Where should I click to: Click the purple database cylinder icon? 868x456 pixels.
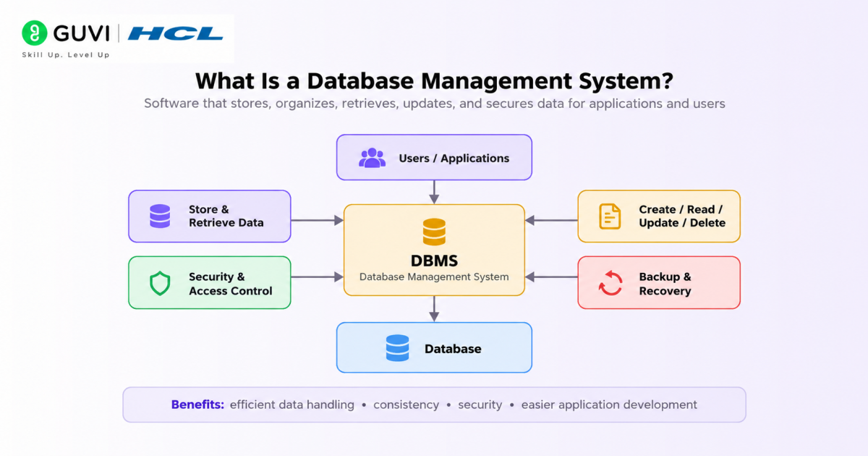pos(160,216)
